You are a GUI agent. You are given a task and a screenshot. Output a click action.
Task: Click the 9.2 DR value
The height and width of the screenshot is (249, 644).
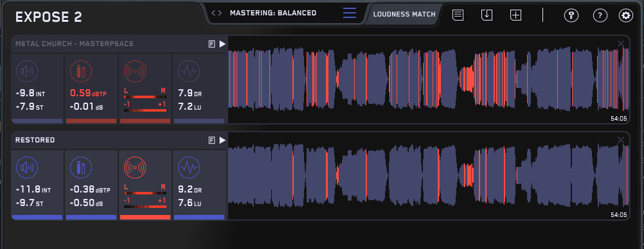tap(190, 190)
